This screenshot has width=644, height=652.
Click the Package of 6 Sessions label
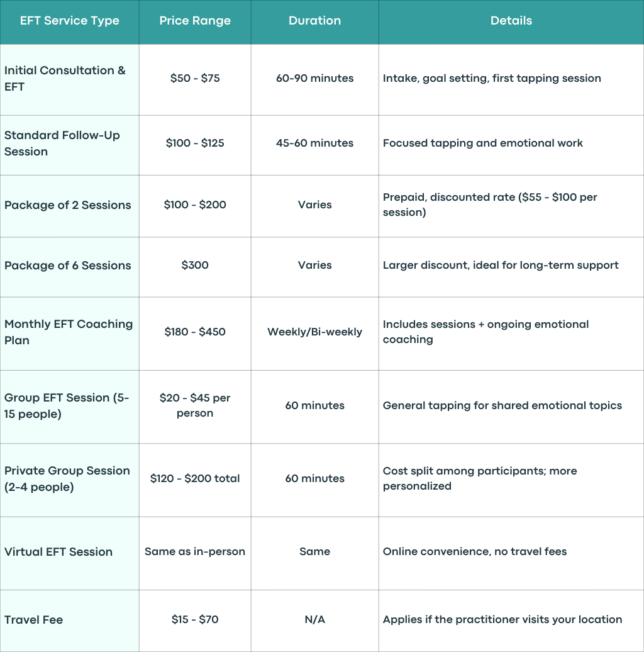coord(68,266)
